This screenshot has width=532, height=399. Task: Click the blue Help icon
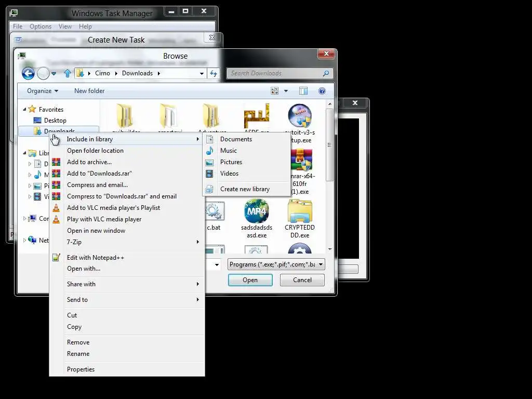pyautogui.click(x=322, y=91)
